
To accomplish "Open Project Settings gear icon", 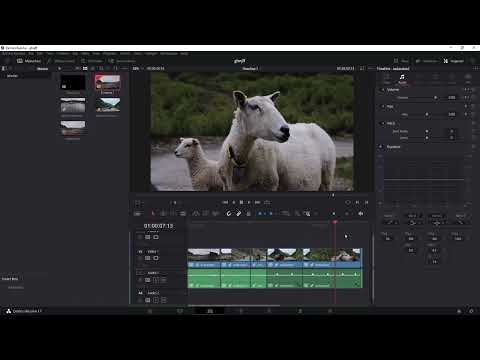I will pos(471,311).
